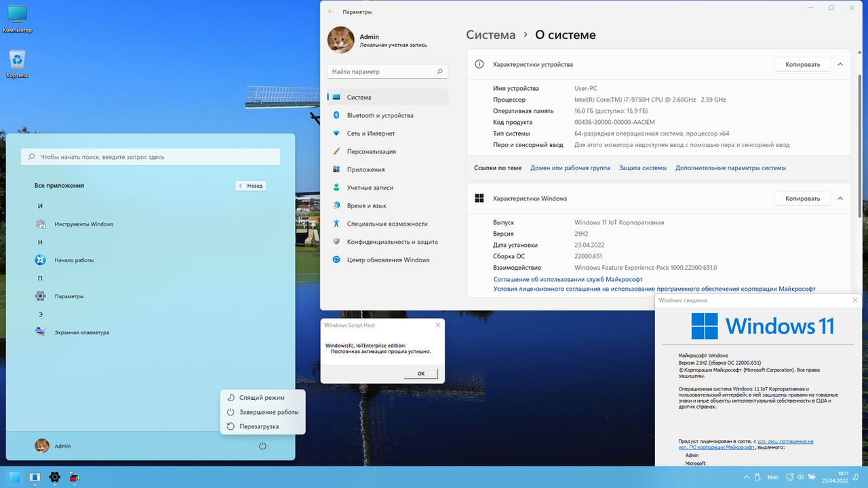Open Центр обновления Windows in sidebar
868x488 pixels.
point(388,260)
